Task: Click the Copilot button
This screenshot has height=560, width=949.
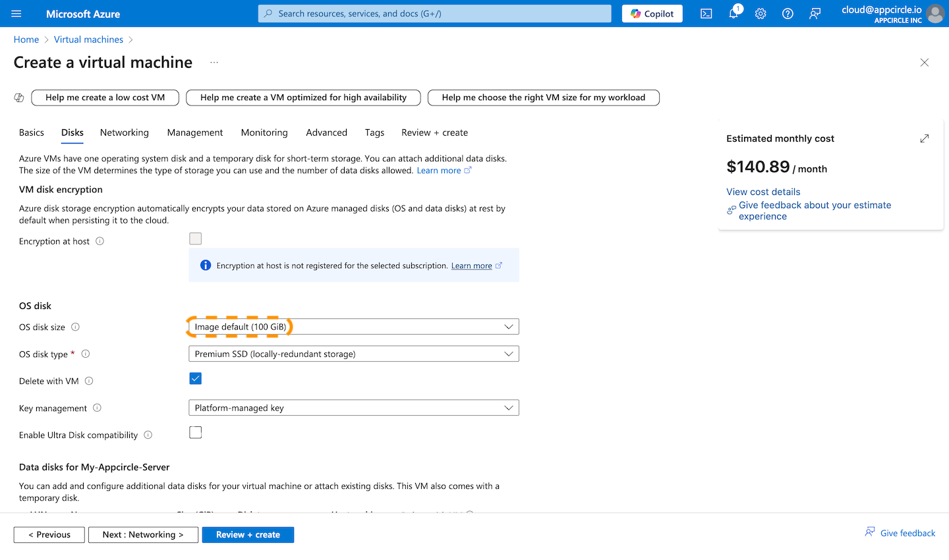Action: point(652,13)
